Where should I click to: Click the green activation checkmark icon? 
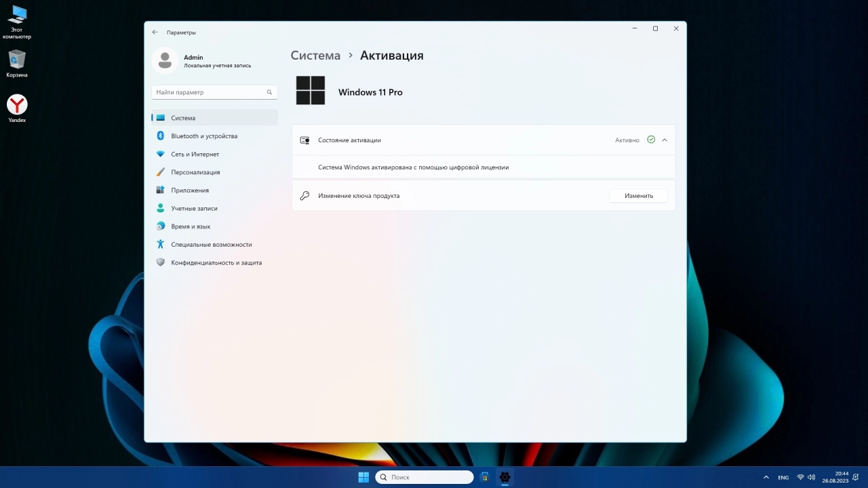pos(651,140)
